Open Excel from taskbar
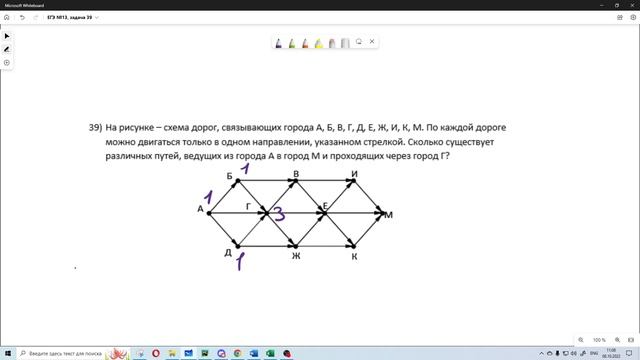This screenshot has height=360, width=640. click(270, 353)
